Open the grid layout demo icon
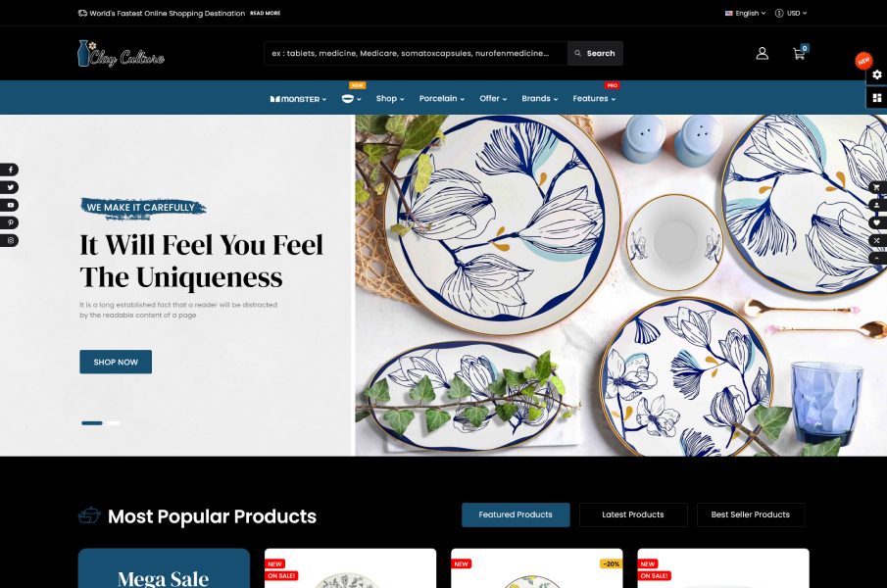This screenshot has width=887, height=588. 877,98
